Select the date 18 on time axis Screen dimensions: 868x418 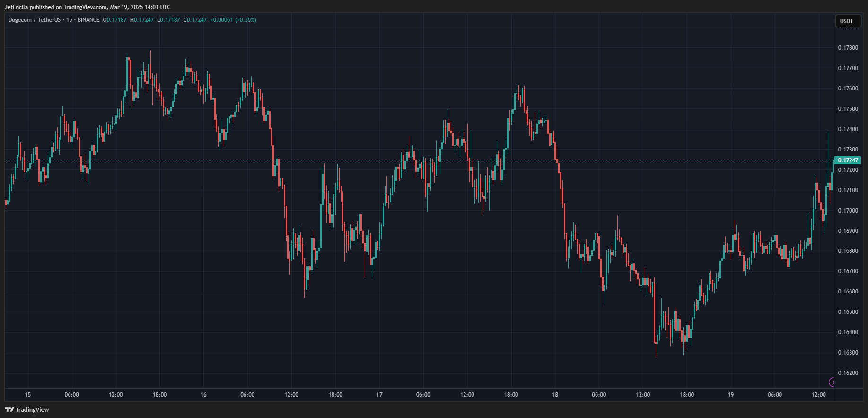click(x=555, y=395)
